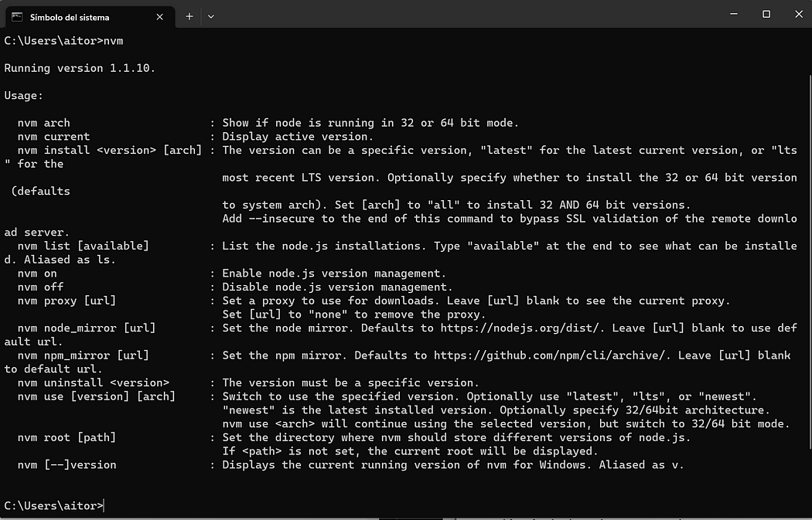The width and height of the screenshot is (812, 520).
Task: Click the top 'C:\Users\aitor>nvm' command line
Action: coord(63,41)
